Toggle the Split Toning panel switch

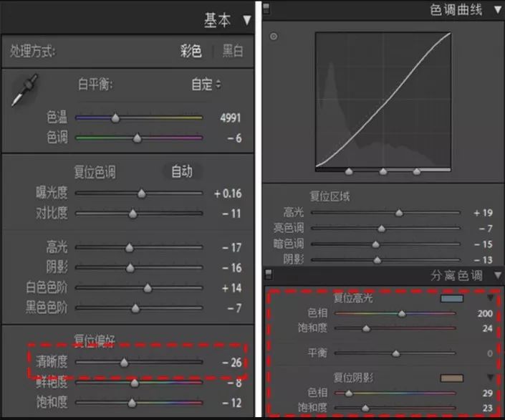pos(269,275)
